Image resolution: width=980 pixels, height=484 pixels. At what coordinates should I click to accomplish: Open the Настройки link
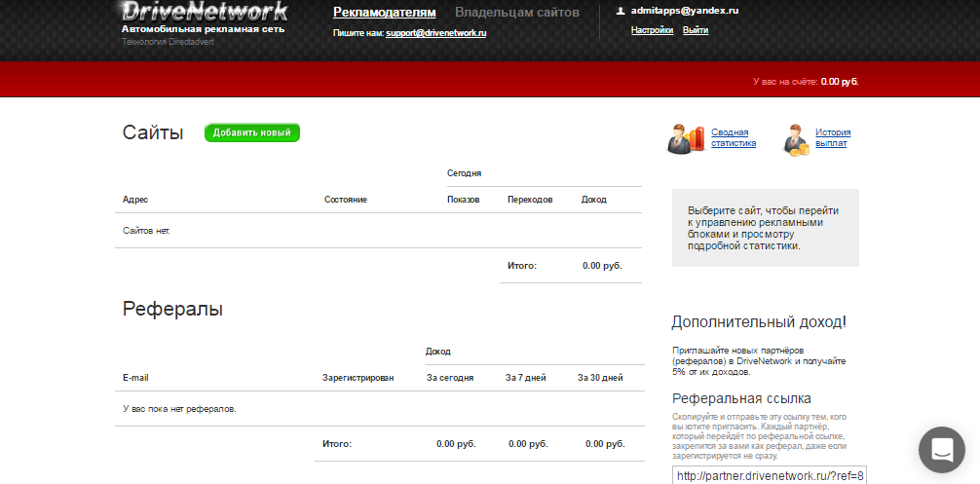click(652, 30)
